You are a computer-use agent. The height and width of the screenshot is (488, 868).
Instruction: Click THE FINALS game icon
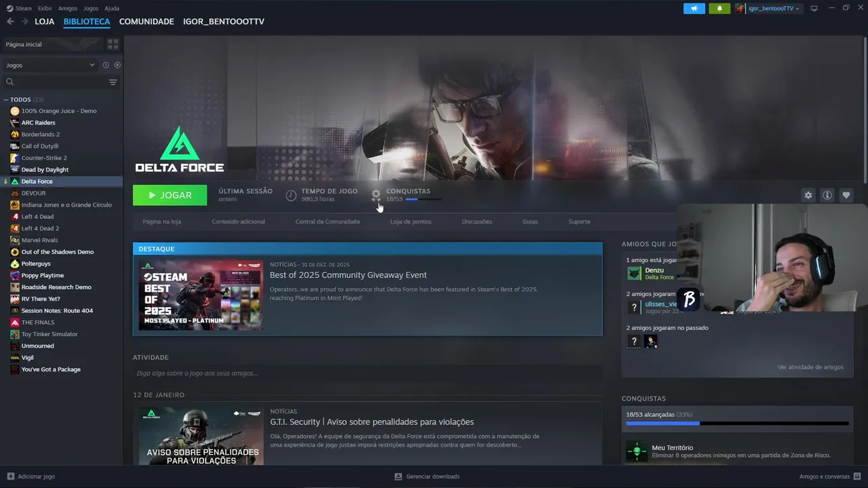(x=15, y=322)
